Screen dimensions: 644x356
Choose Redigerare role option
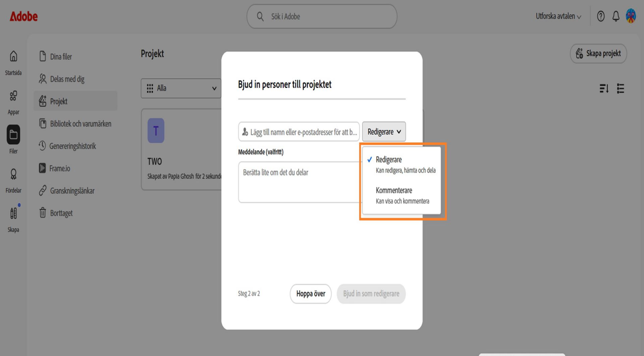click(x=401, y=164)
